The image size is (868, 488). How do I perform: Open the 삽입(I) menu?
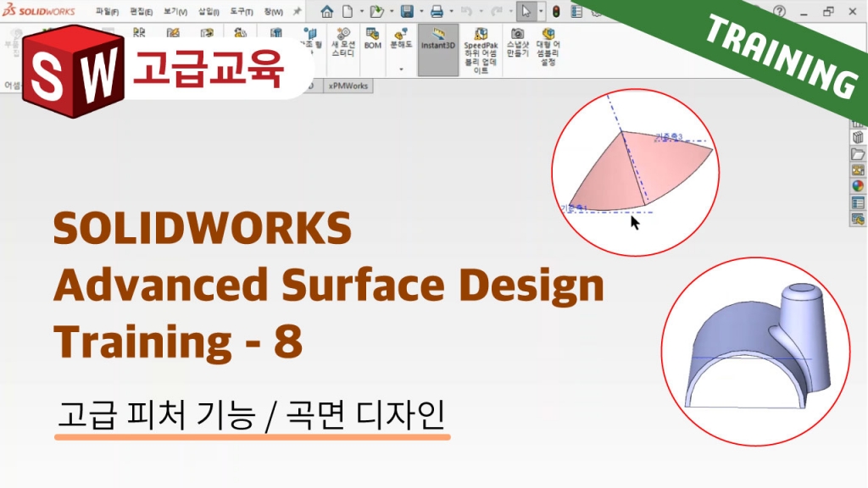[209, 12]
